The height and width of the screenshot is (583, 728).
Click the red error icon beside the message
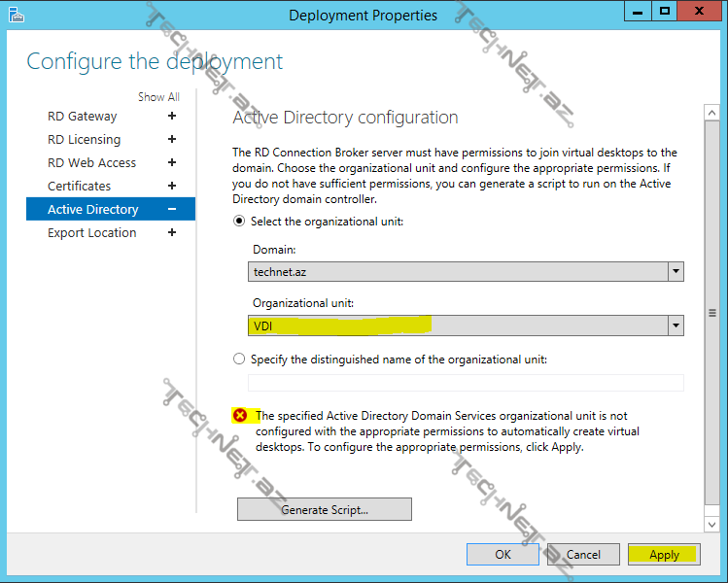pos(240,416)
